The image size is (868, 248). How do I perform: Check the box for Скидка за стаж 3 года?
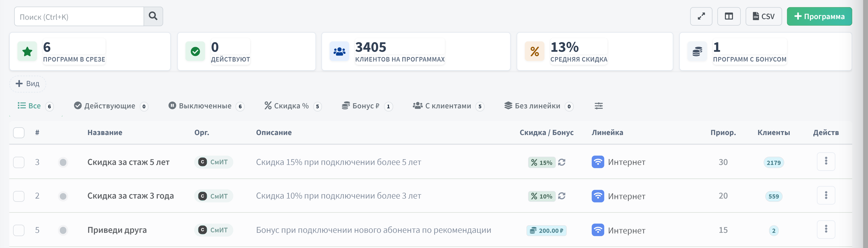(19, 196)
